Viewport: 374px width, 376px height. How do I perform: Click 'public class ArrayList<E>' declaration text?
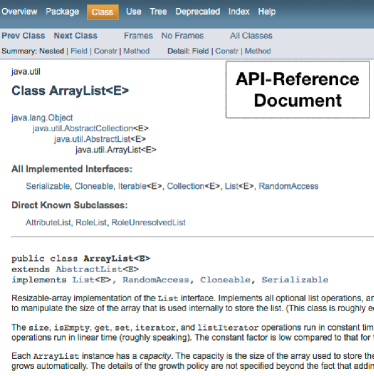81,258
